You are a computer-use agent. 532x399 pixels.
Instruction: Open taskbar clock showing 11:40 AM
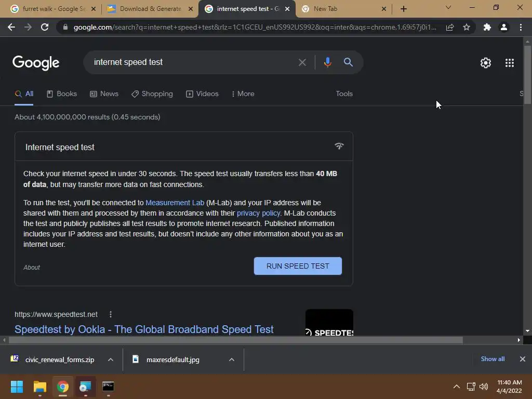509,387
